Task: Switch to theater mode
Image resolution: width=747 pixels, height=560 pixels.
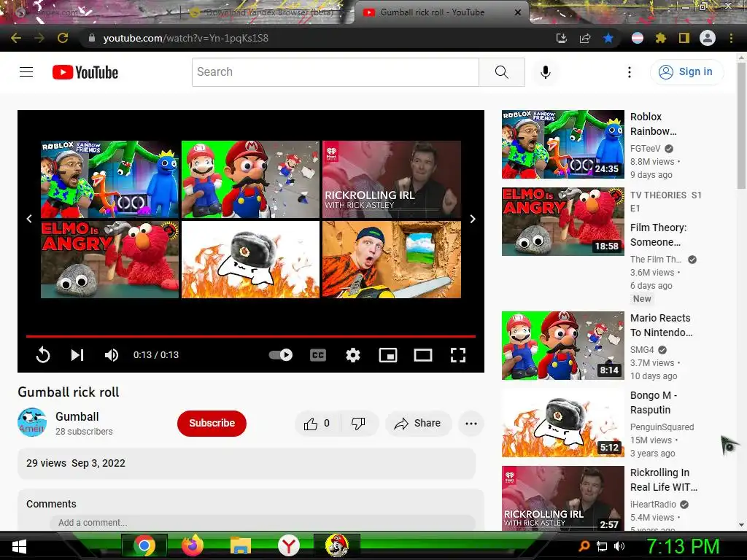Action: point(423,355)
